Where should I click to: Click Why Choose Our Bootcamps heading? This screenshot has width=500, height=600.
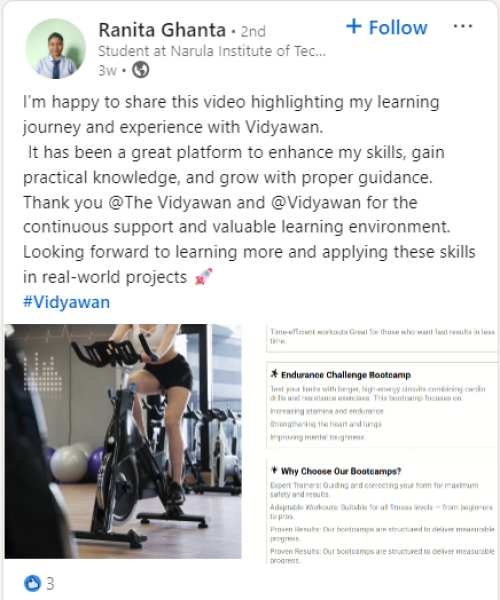[x=341, y=471]
